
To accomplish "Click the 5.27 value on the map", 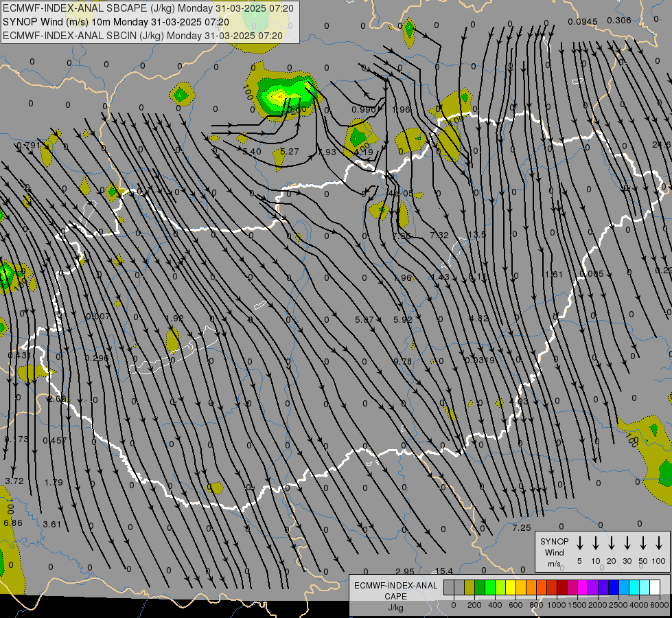I will pyautogui.click(x=289, y=151).
